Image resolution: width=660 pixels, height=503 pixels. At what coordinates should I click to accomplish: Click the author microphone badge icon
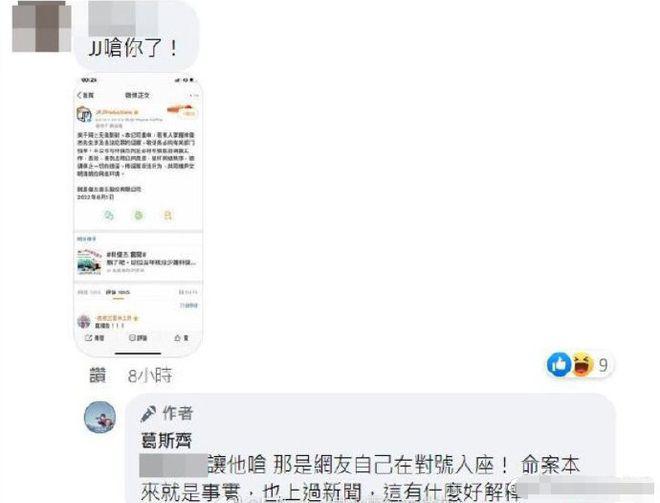point(148,413)
